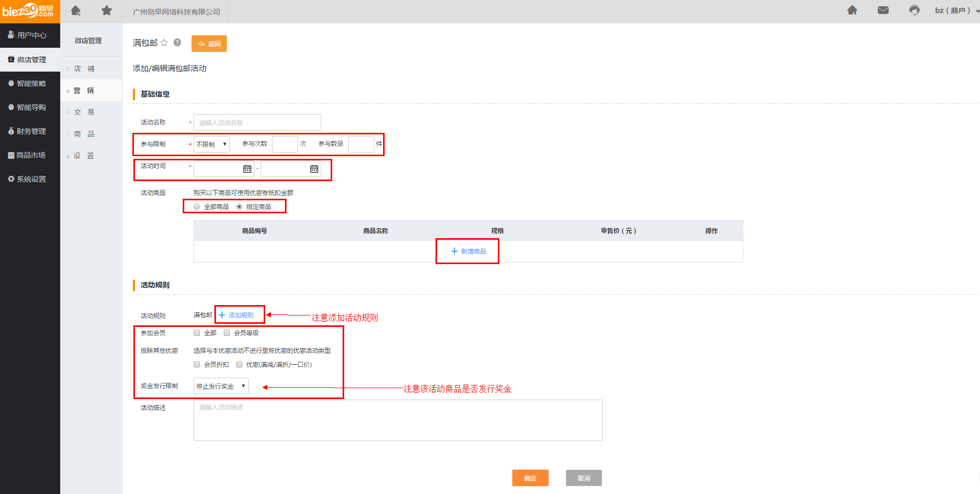The height and width of the screenshot is (494, 980).
Task: Expand the 奖金发行限制 dropdown
Action: [x=221, y=386]
